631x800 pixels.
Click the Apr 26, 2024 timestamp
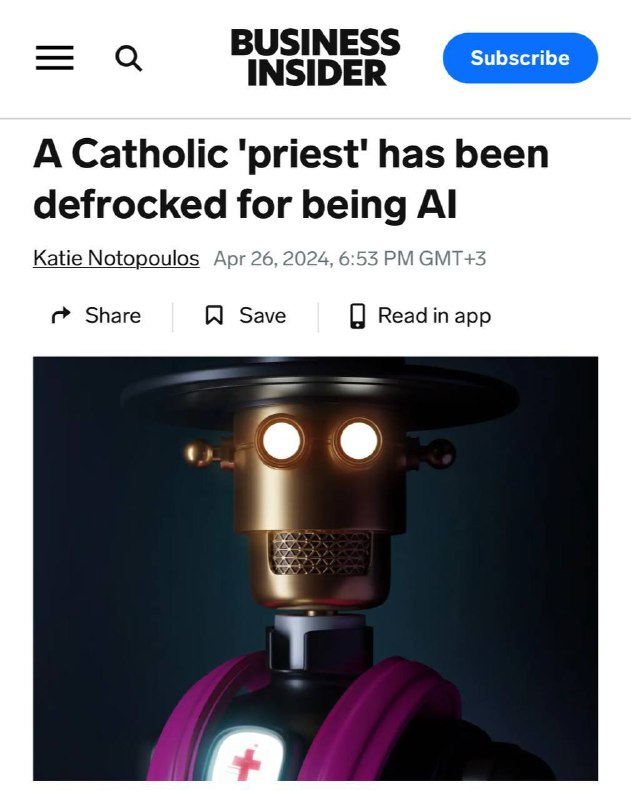click(x=349, y=258)
